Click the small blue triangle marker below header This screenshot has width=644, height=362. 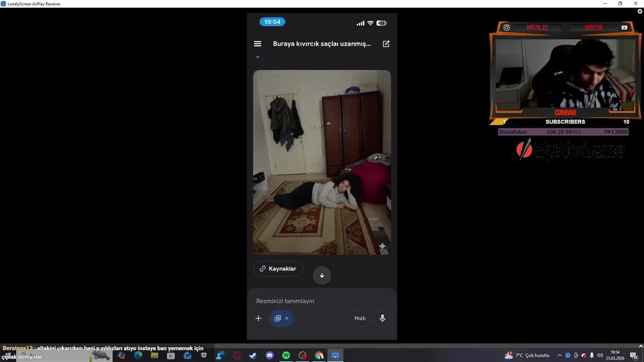click(258, 57)
